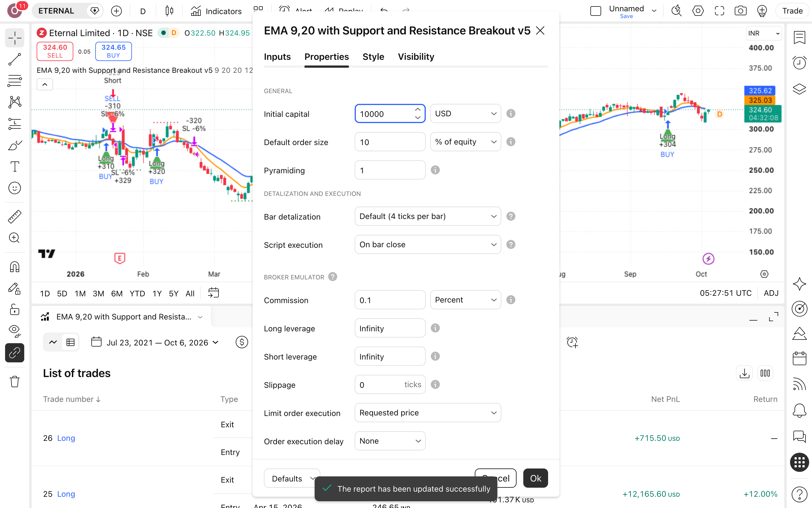
Task: Toggle the ADJ adjustment button
Action: pyautogui.click(x=771, y=293)
